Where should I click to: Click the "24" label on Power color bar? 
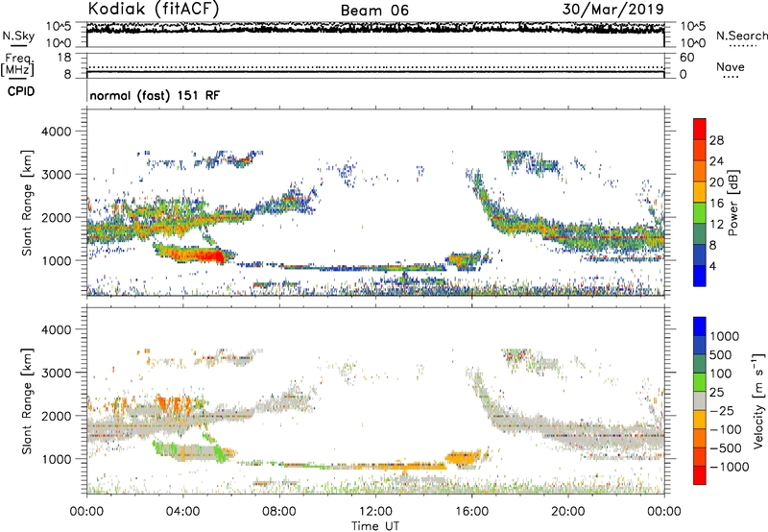(716, 161)
